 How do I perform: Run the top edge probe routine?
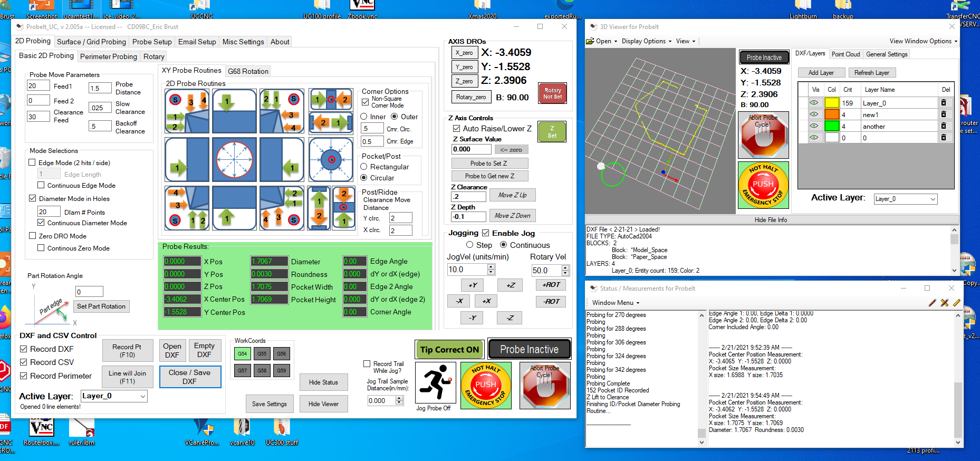coord(234,111)
